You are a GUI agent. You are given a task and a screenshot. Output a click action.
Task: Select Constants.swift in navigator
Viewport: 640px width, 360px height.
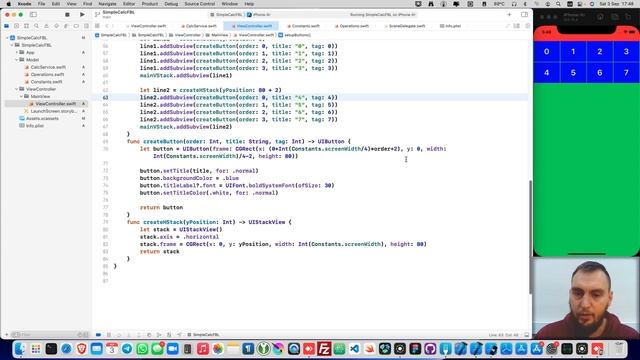point(46,82)
